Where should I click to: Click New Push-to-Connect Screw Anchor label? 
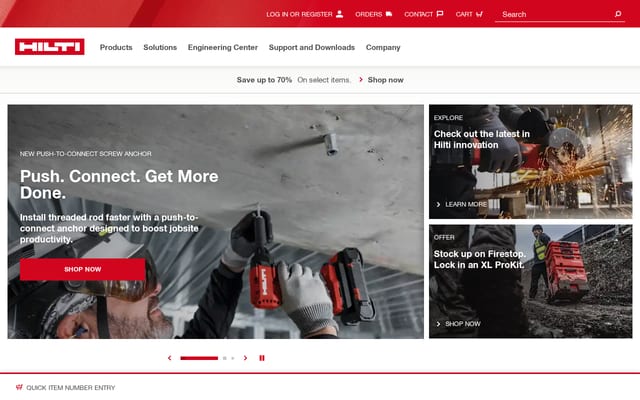tap(85, 153)
